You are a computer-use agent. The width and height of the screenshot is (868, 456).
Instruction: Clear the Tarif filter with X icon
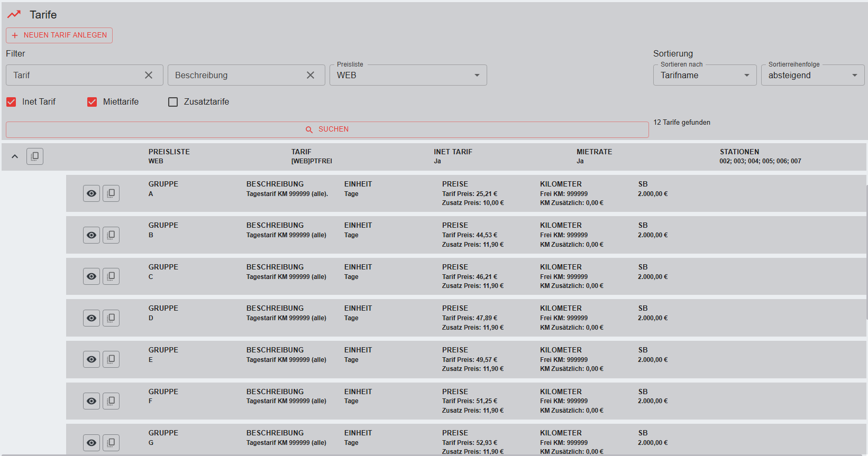149,75
